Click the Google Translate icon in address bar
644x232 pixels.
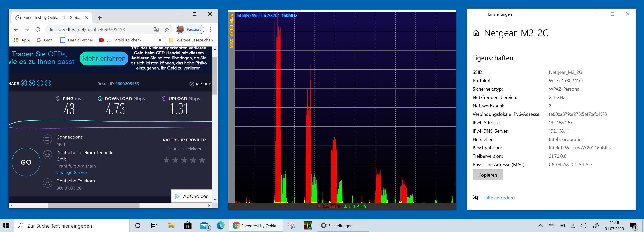coord(156,29)
